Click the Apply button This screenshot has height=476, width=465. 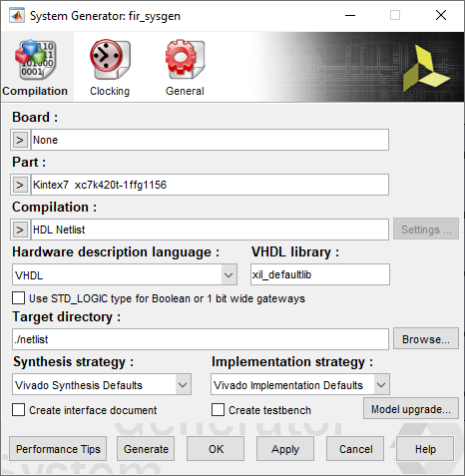click(x=285, y=449)
